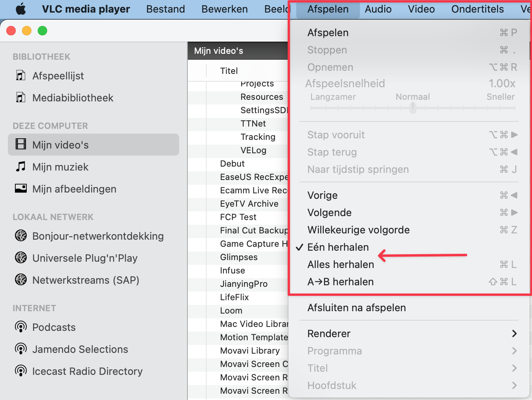Choose Vorige menu entry
The width and height of the screenshot is (532, 400).
(409, 195)
